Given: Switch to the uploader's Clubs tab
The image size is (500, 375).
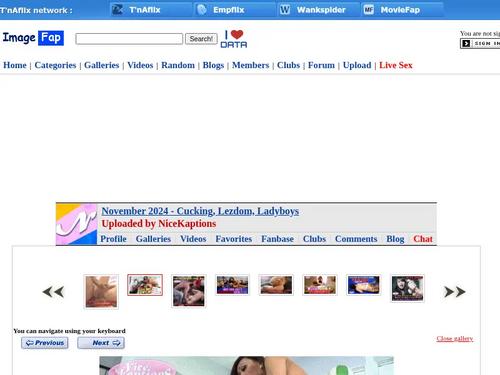Looking at the screenshot, I should [314, 239].
